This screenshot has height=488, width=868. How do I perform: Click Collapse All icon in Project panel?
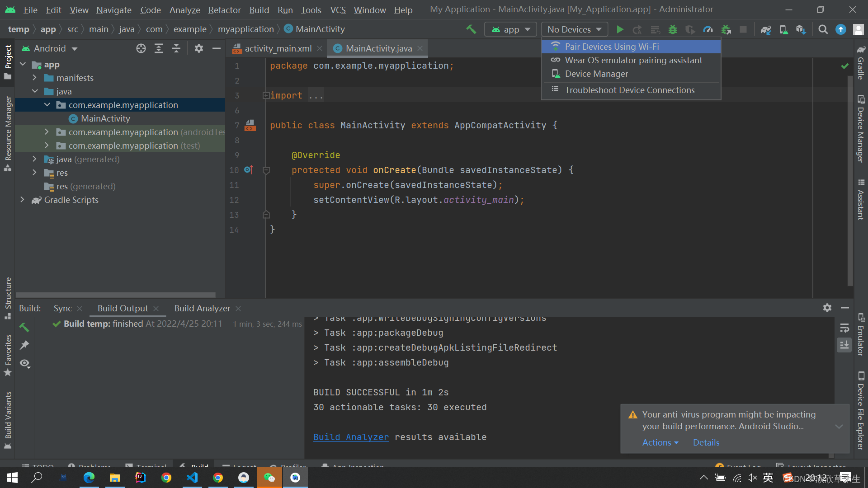click(176, 48)
